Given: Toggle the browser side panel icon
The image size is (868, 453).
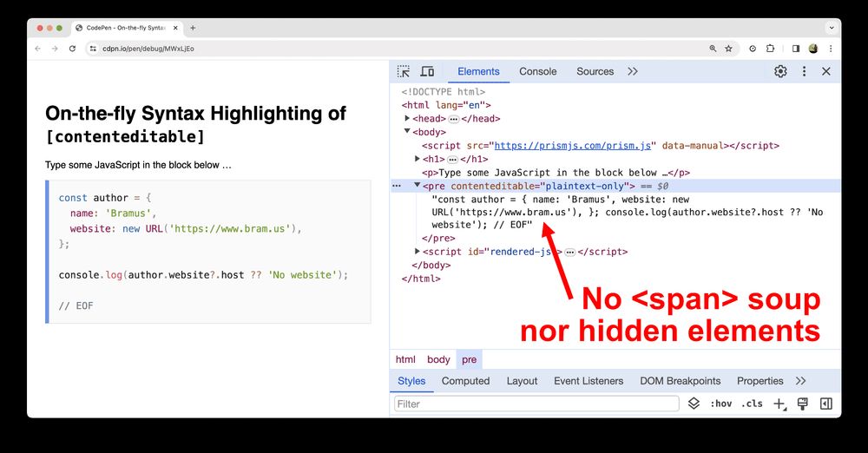Looking at the screenshot, I should point(795,49).
